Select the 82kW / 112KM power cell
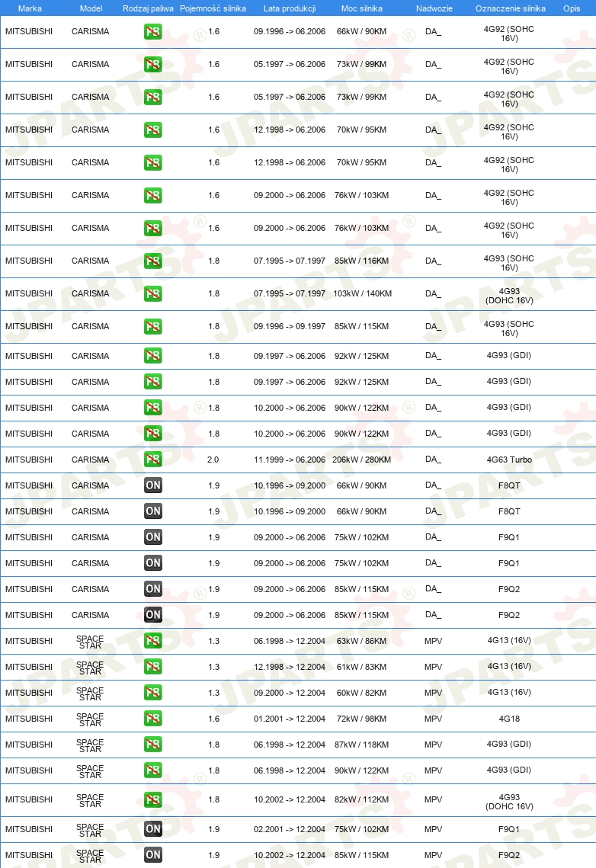 [x=361, y=799]
